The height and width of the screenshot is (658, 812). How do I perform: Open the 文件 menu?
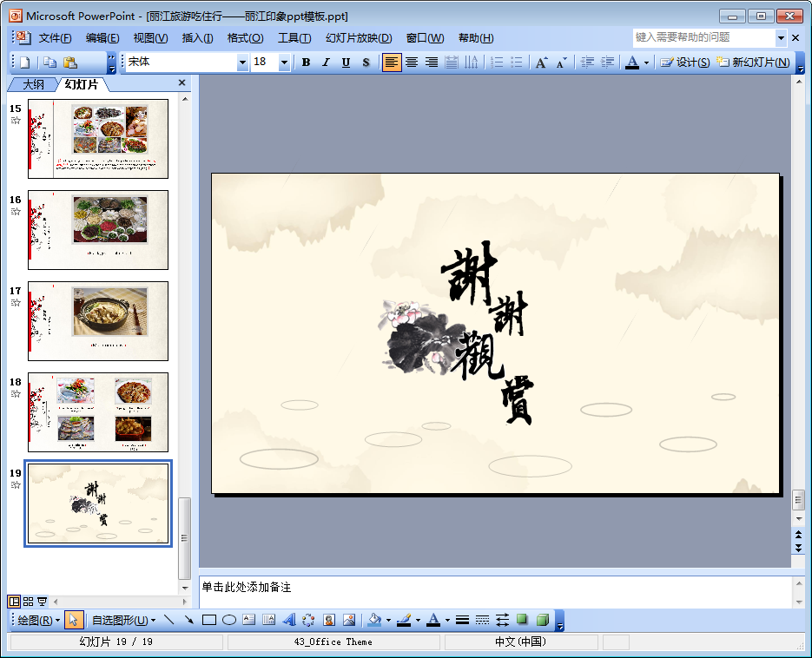[55, 38]
